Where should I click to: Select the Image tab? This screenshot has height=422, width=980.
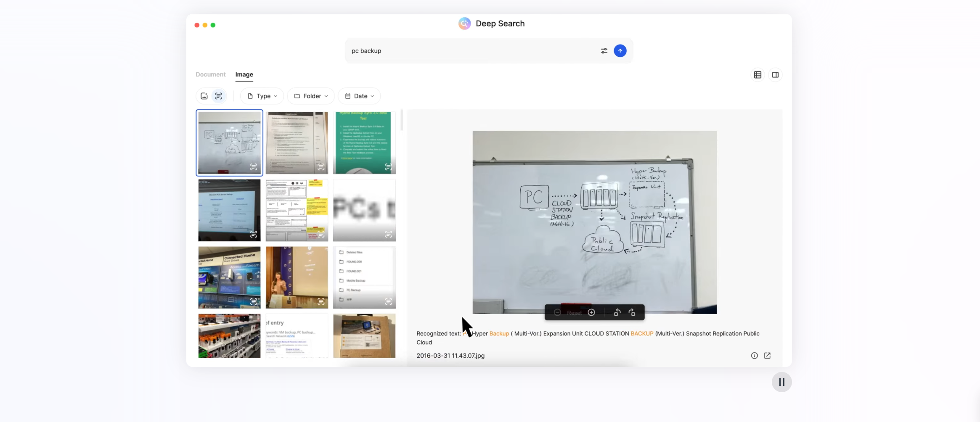(x=244, y=74)
